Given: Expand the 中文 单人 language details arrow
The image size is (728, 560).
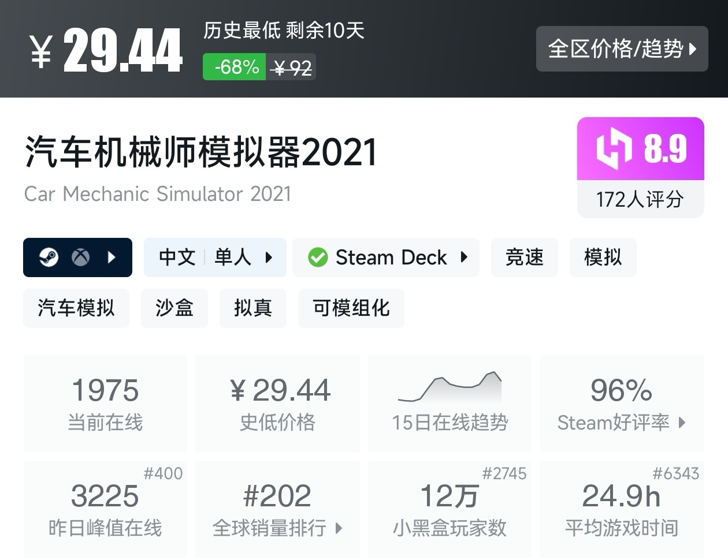Looking at the screenshot, I should pyautogui.click(x=269, y=257).
